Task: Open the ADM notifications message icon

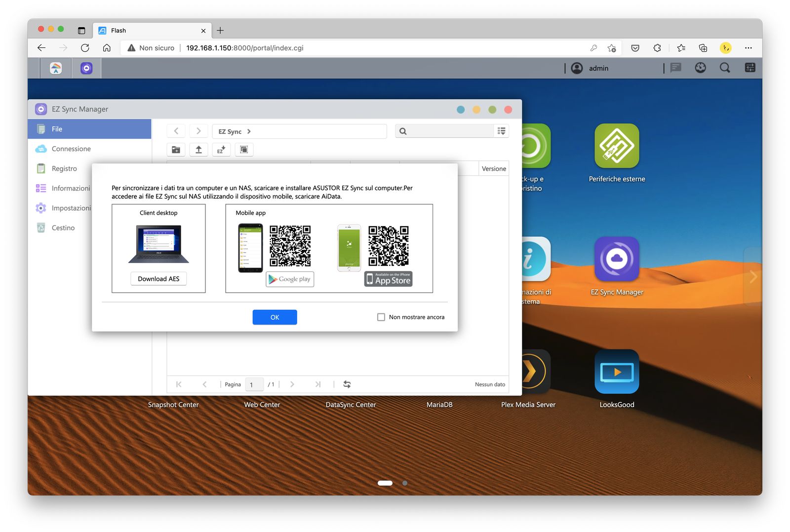Action: pyautogui.click(x=676, y=68)
